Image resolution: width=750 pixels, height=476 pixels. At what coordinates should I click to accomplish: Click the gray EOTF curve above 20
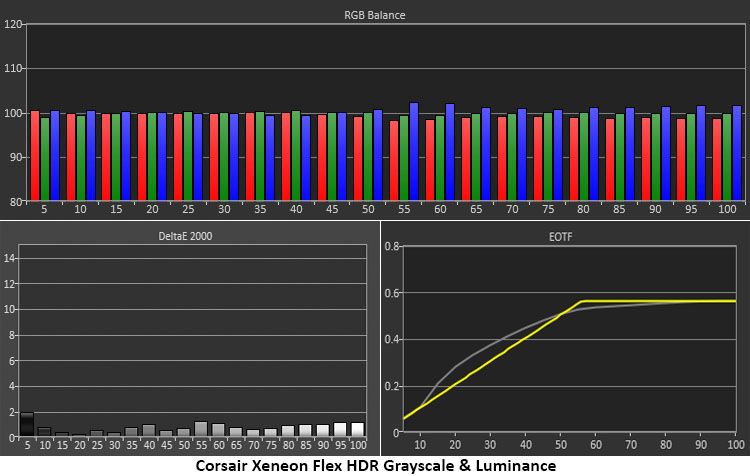coord(455,367)
